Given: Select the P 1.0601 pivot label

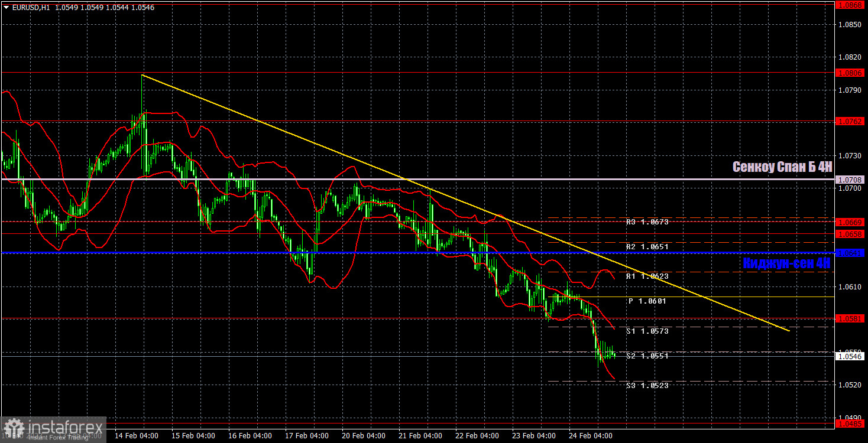Looking at the screenshot, I should pyautogui.click(x=647, y=301).
